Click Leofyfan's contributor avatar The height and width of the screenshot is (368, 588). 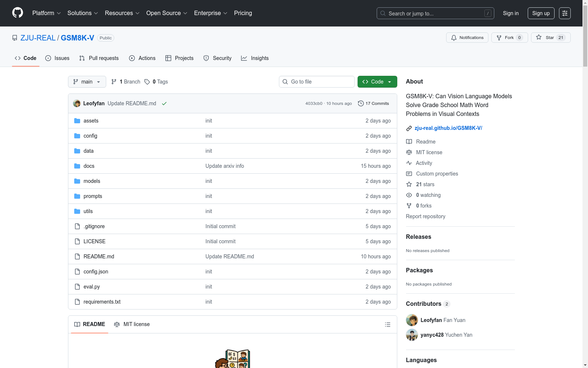tap(412, 320)
